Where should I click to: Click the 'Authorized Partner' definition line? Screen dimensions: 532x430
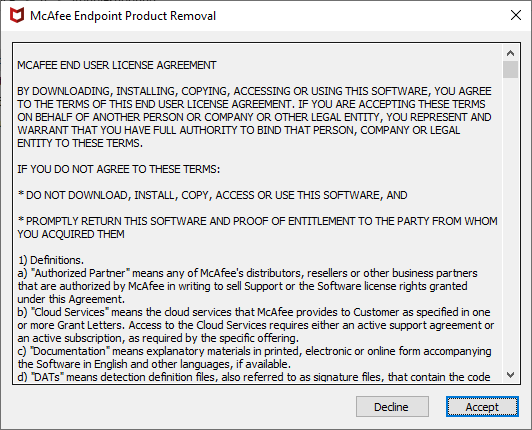click(x=247, y=273)
